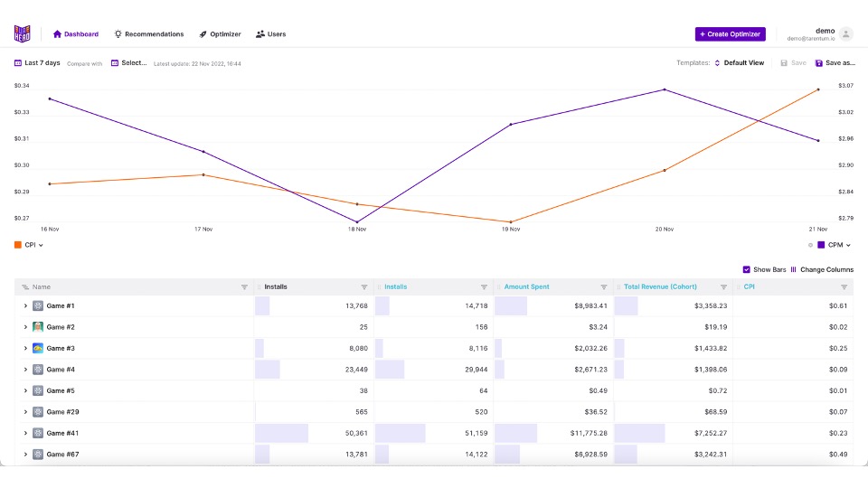Click the drag handle on Amount Spent header

point(499,287)
